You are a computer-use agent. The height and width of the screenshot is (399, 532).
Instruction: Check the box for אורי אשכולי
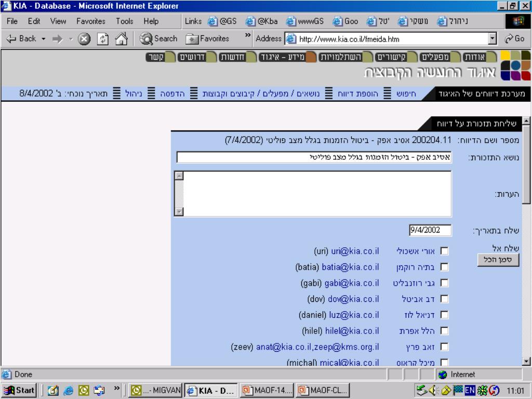pos(444,251)
